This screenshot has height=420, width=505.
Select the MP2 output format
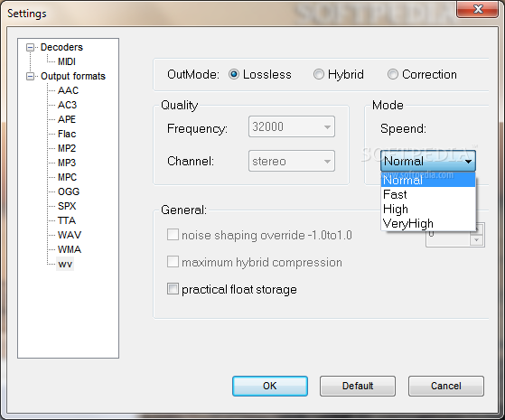[67, 148]
